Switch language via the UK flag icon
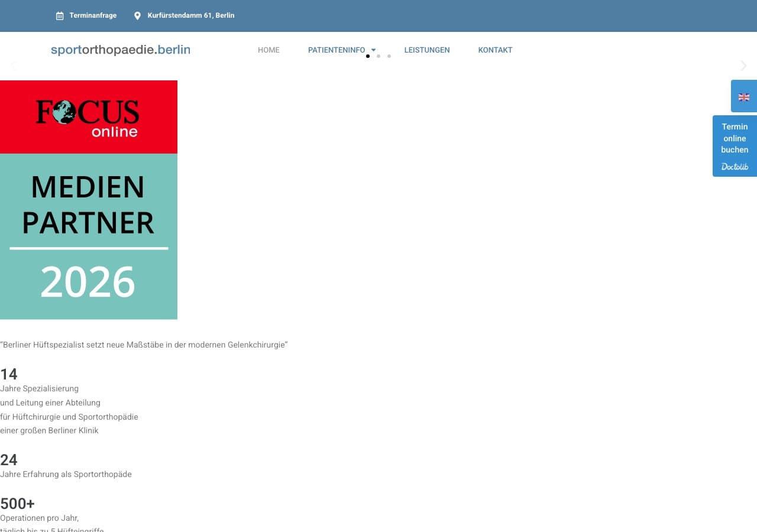 point(743,97)
